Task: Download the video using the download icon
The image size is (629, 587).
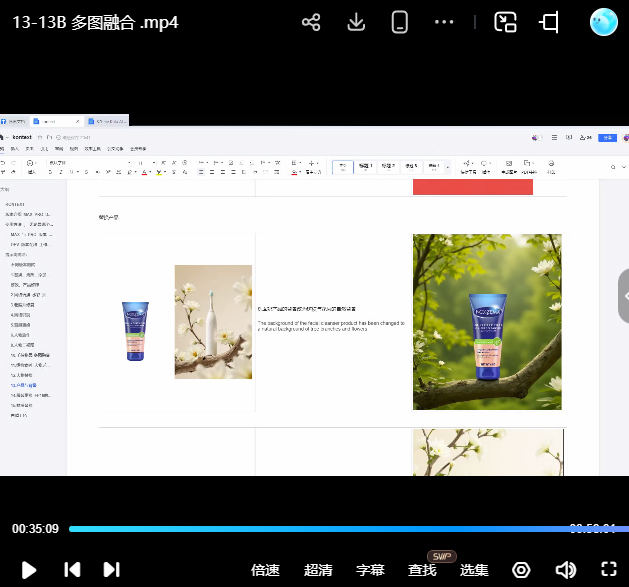Action: 356,22
